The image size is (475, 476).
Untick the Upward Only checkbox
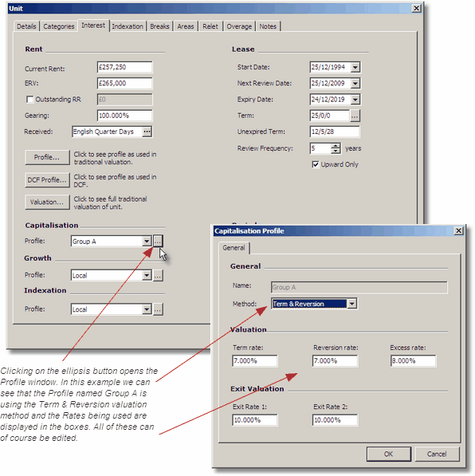point(316,164)
